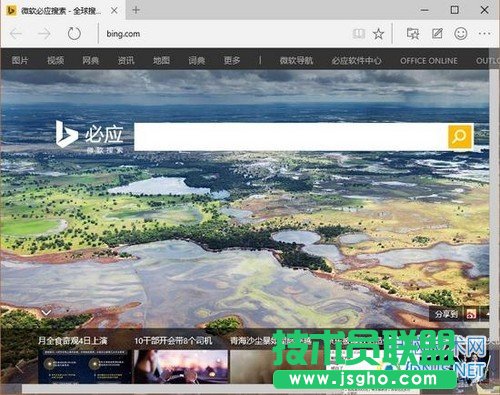
Task: Open headline 月全食奇观4日上演
Action: click(73, 340)
